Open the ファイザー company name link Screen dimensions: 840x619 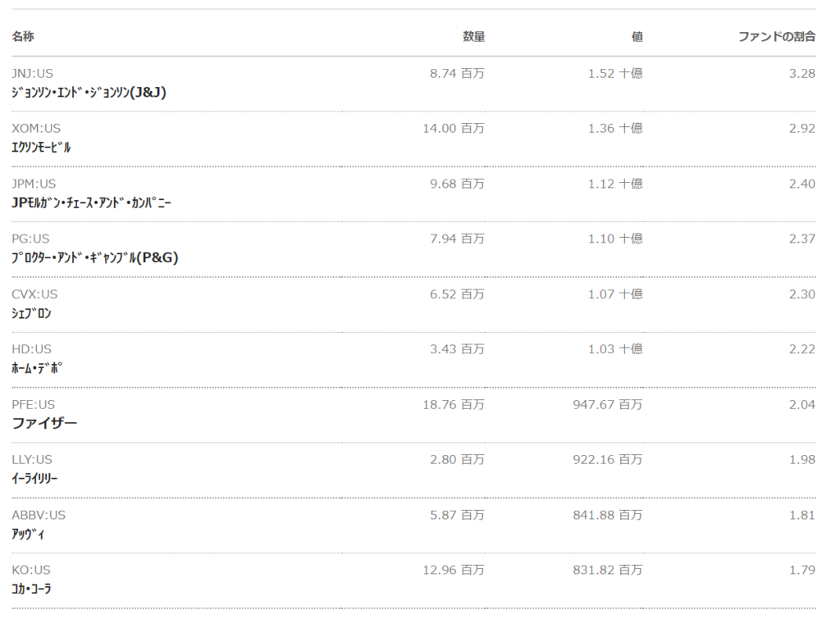(44, 423)
